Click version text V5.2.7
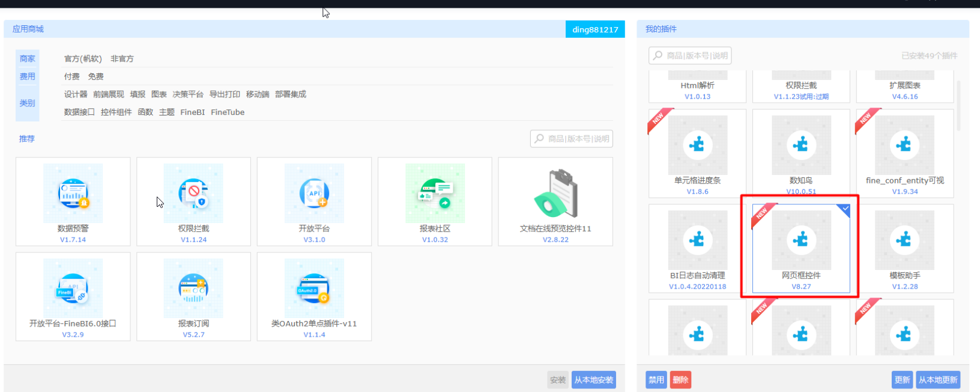 (x=193, y=334)
